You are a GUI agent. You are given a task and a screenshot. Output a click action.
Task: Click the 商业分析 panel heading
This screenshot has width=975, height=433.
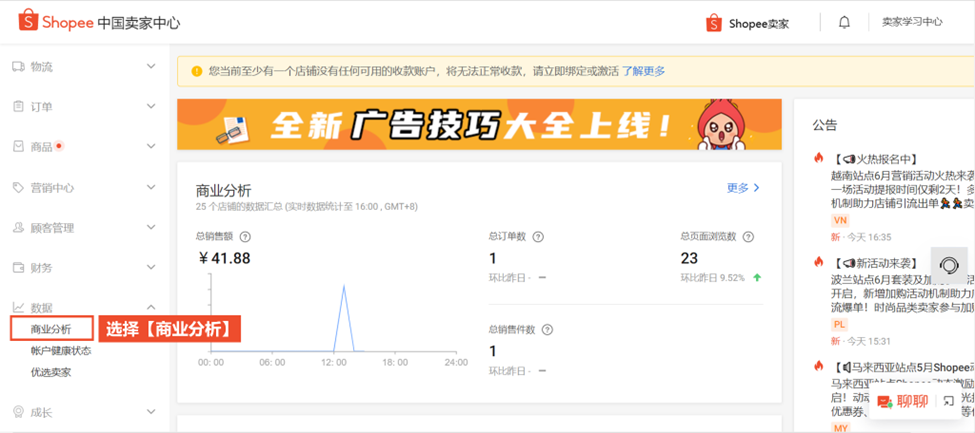click(x=223, y=190)
